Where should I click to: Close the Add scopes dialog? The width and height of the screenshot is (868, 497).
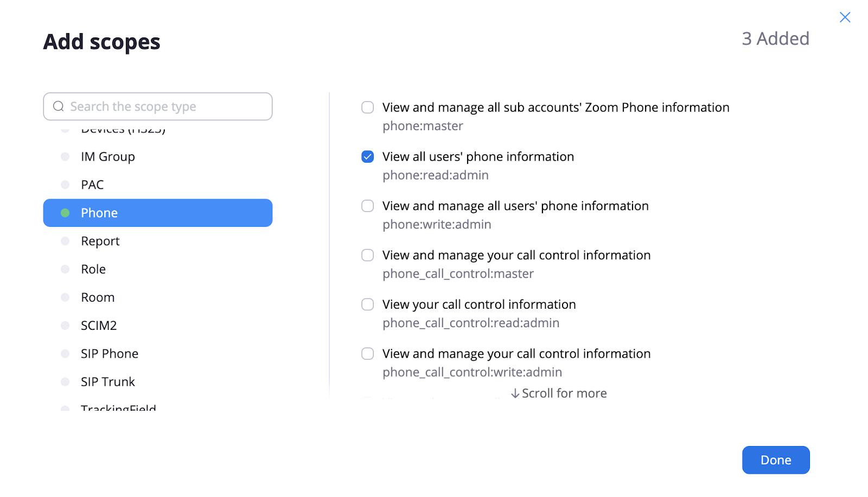point(845,17)
